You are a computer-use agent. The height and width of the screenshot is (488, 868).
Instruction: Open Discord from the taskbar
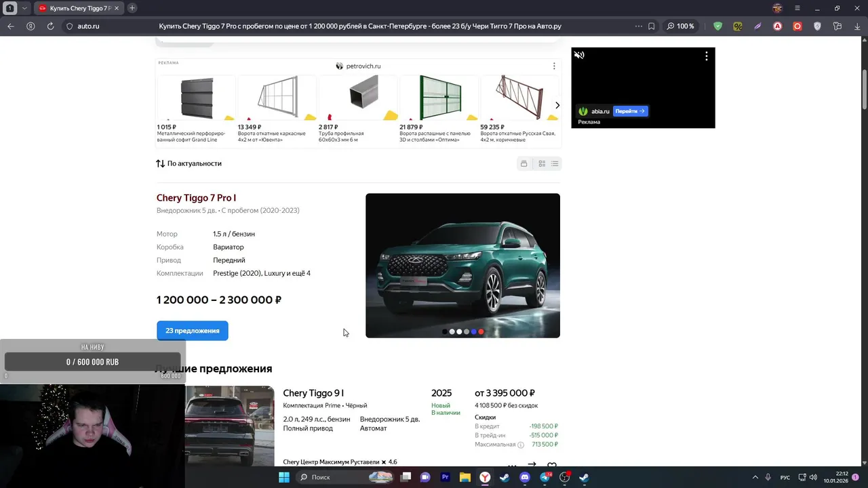click(524, 477)
